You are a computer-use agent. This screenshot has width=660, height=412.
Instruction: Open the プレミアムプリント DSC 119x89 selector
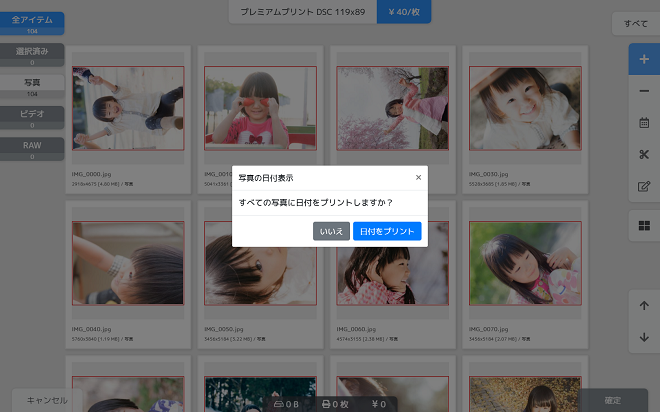tap(302, 12)
